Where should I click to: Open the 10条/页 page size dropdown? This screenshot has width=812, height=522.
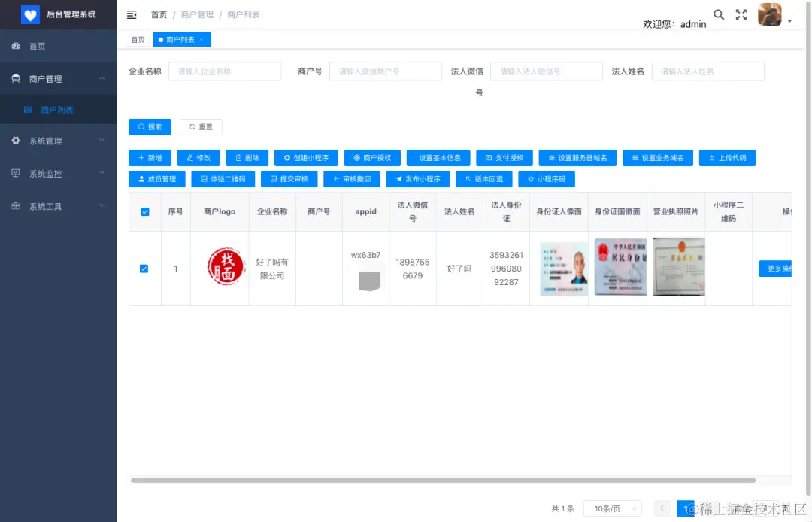pyautogui.click(x=612, y=508)
